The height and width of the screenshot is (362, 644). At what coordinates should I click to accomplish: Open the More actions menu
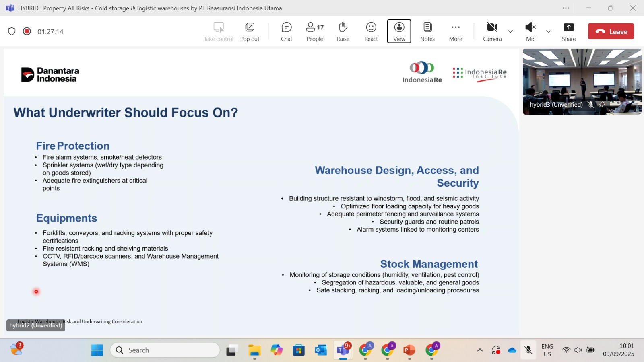click(x=456, y=31)
